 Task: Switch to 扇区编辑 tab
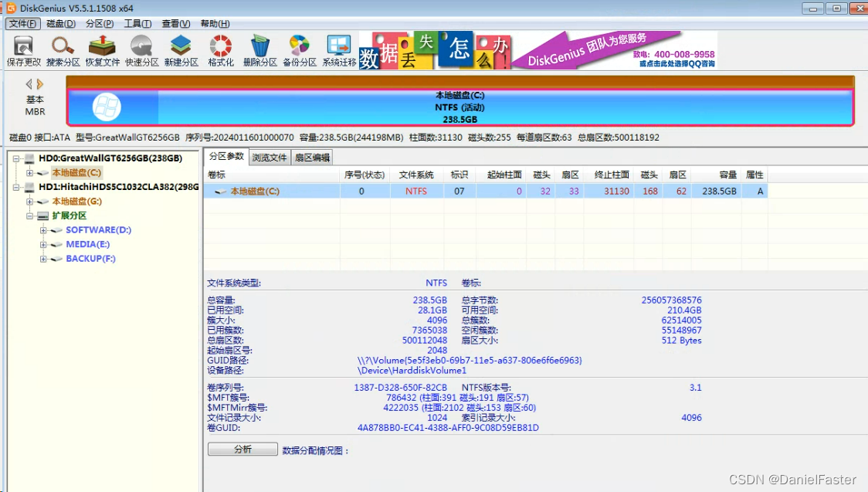(312, 158)
